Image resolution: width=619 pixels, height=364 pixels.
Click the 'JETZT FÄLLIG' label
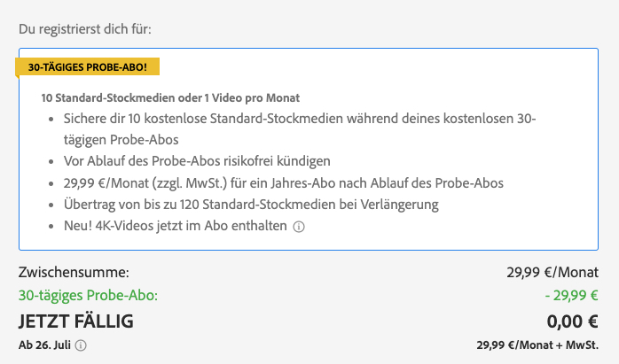coord(76,321)
